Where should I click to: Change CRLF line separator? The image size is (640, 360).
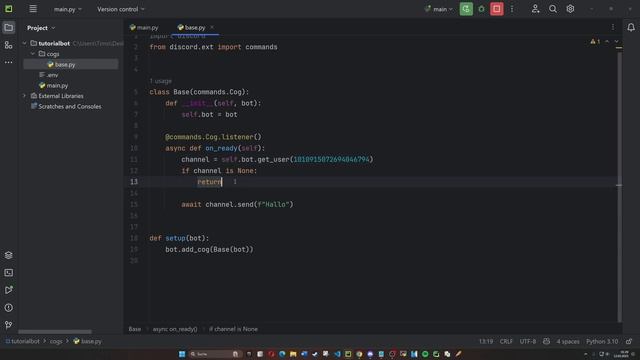[x=506, y=341]
